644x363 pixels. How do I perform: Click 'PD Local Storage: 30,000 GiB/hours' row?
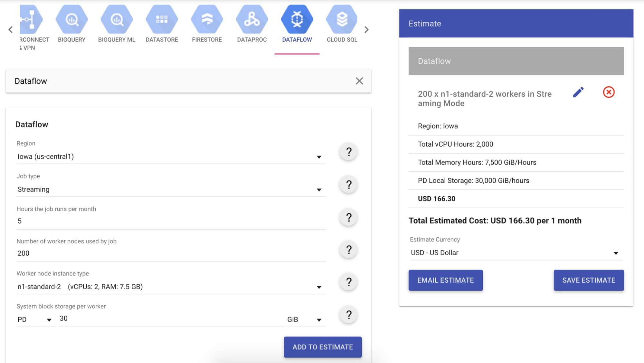tap(516, 181)
